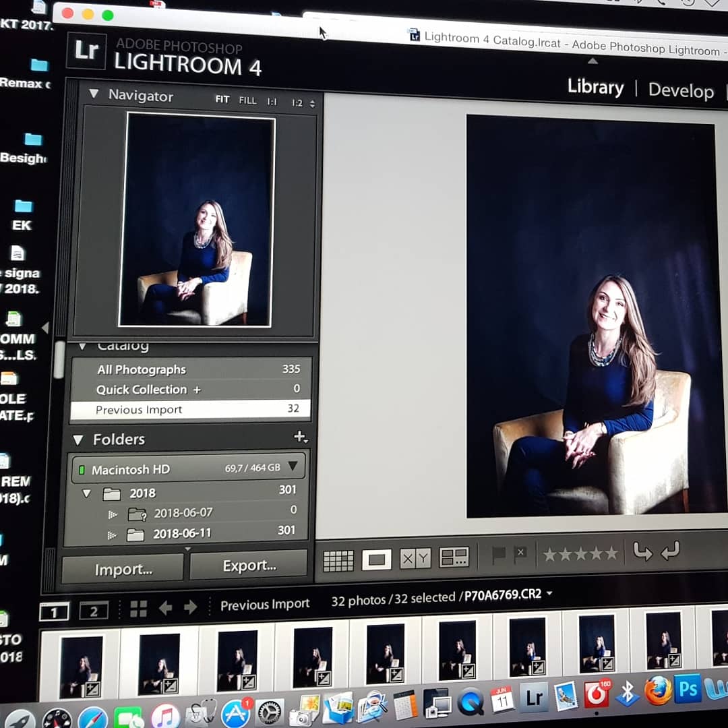Select All Photographs in Catalog

pos(190,369)
